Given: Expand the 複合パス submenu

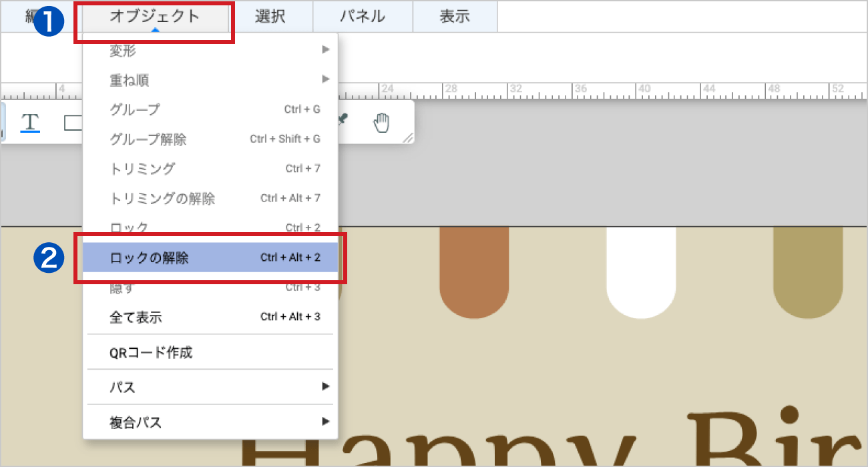Looking at the screenshot, I should [210, 422].
